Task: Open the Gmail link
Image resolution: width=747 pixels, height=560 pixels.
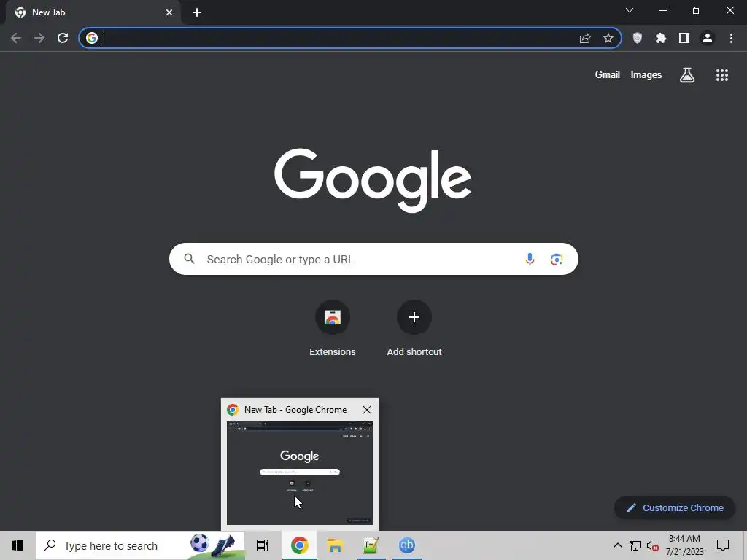Action: pyautogui.click(x=608, y=75)
